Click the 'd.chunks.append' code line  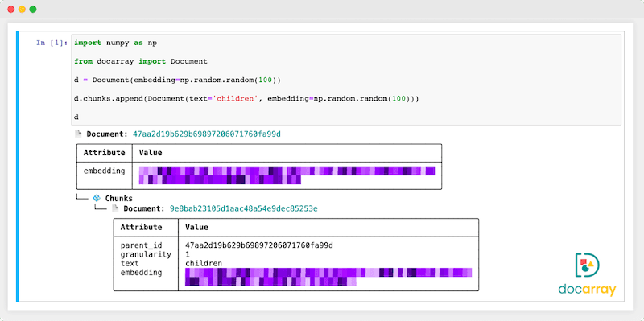click(246, 99)
